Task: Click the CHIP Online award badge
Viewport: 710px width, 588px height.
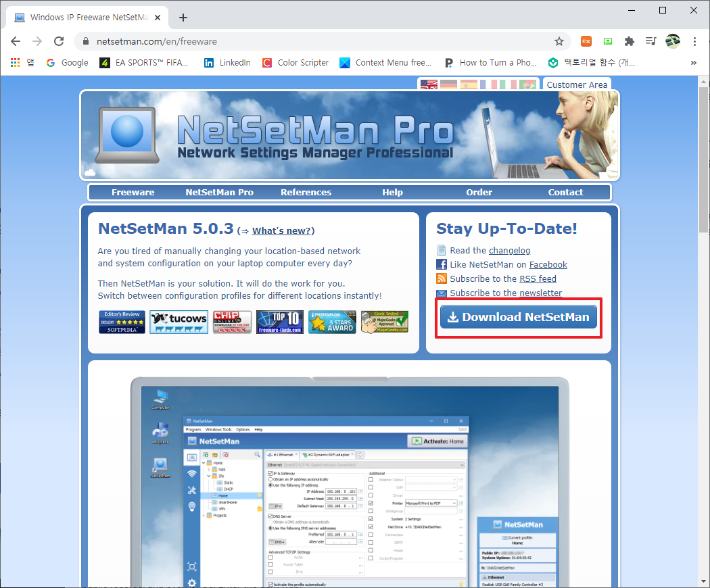Action: point(233,322)
